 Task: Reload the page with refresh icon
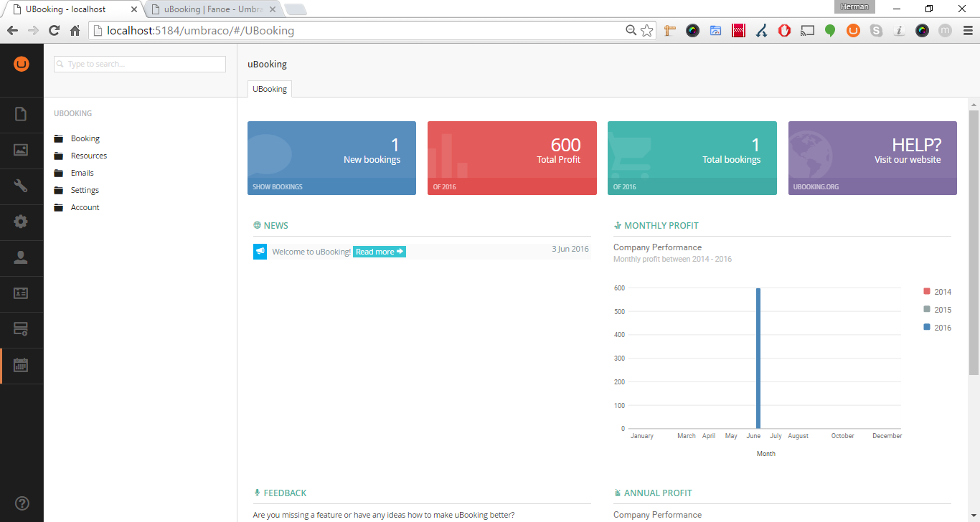coord(54,31)
